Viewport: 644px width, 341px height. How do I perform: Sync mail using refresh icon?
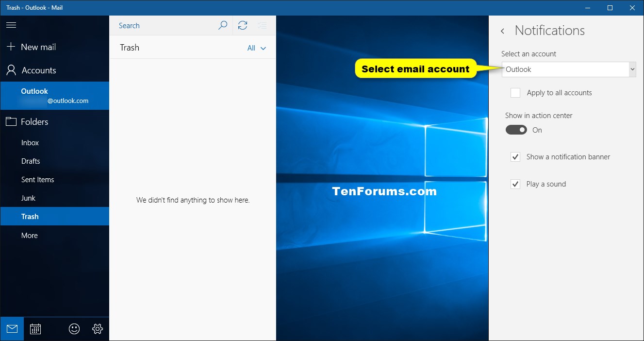click(243, 25)
